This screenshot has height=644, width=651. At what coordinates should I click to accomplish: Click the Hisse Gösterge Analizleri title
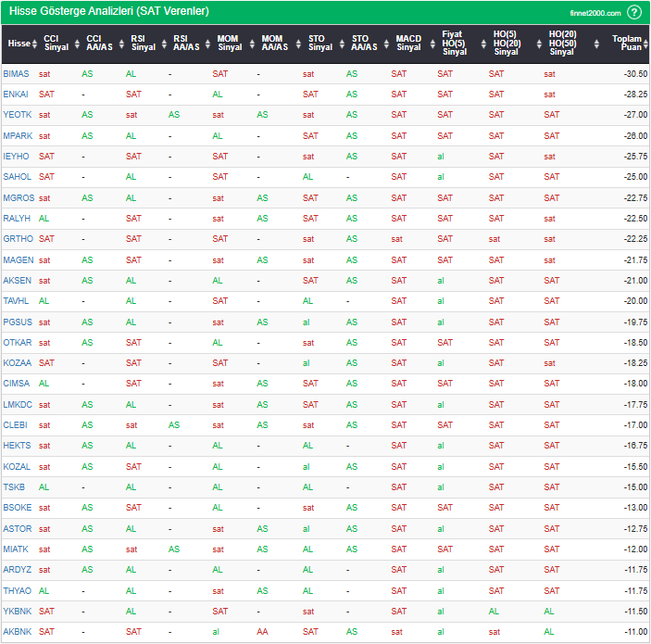108,11
